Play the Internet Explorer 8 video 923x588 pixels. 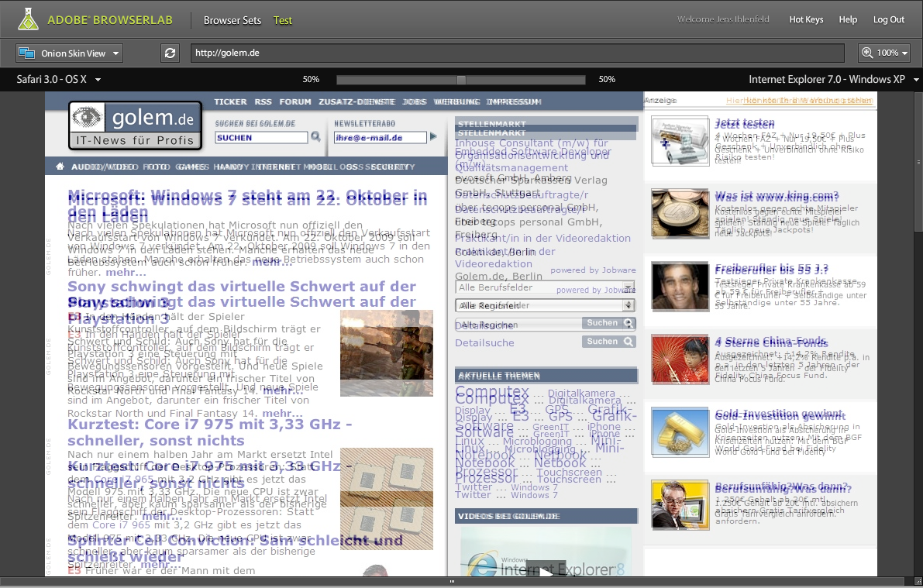(546, 569)
